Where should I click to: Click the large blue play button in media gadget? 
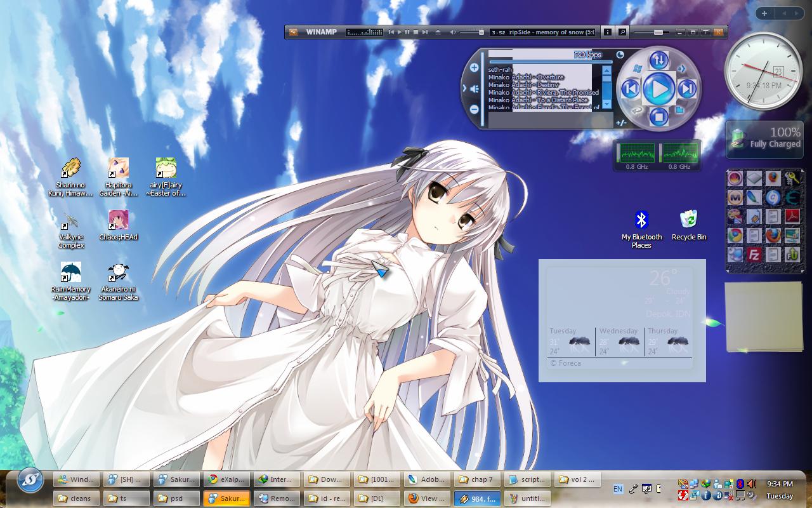point(658,89)
